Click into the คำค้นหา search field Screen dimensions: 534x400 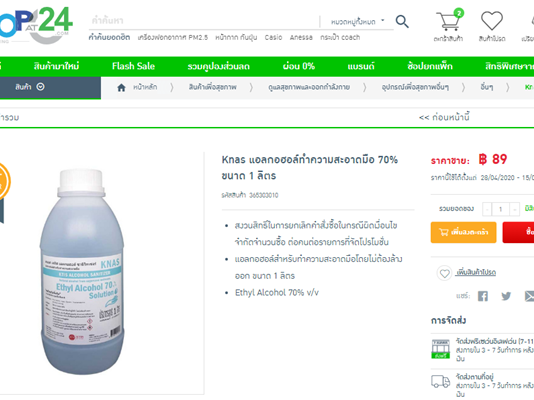pos(204,21)
